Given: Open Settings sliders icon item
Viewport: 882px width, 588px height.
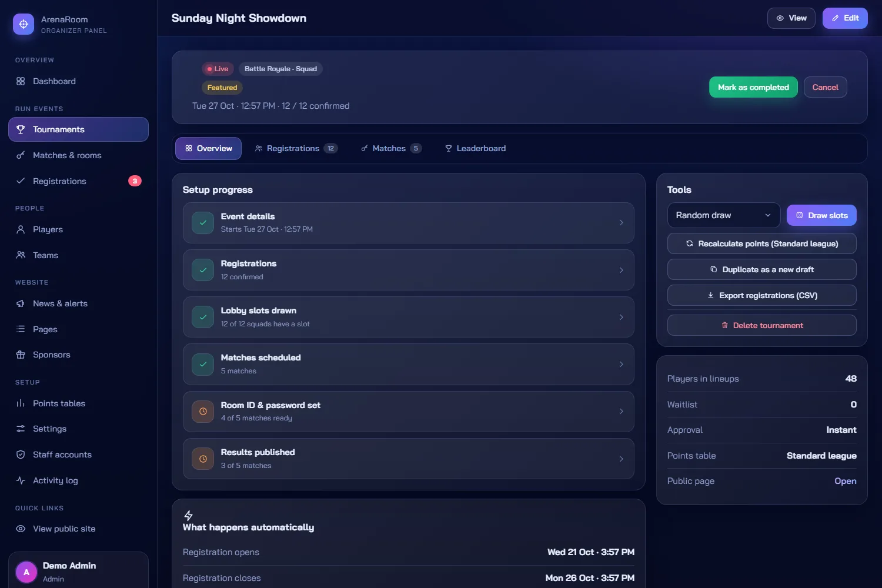Looking at the screenshot, I should click(78, 429).
